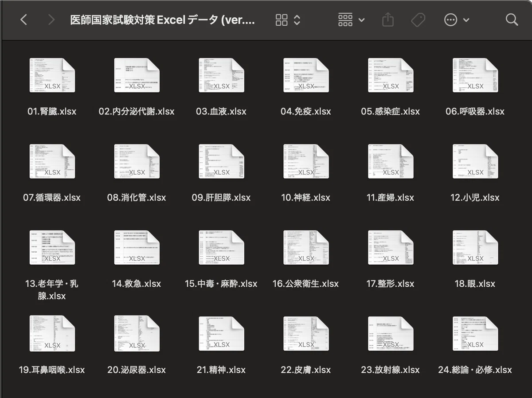The image size is (532, 398).
Task: Select the 02.内分泌代謝.xlsx file icon
Action: point(137,75)
